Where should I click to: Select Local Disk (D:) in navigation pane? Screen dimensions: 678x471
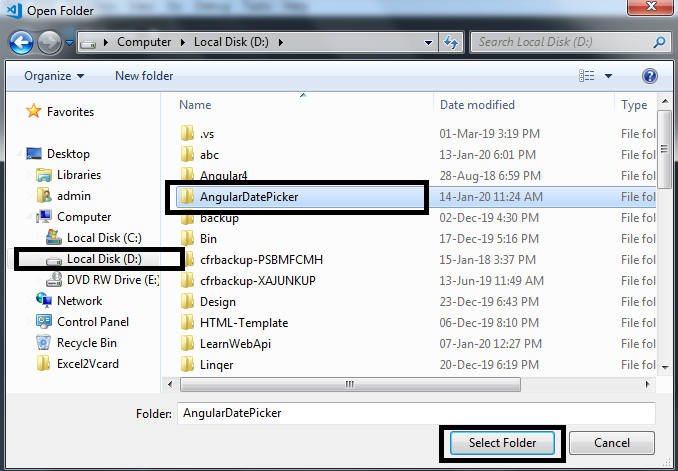(104, 259)
